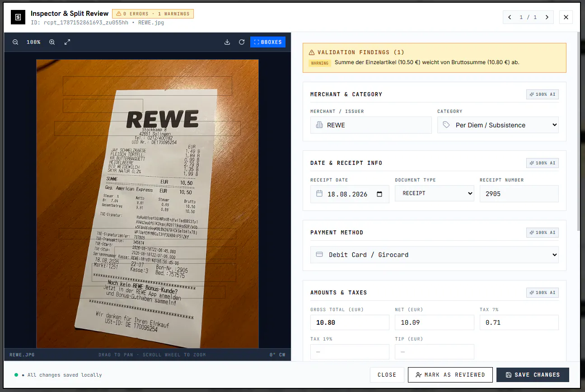This screenshot has height=392, width=585.
Task: Rotate the receipt image clockwise
Action: click(x=242, y=42)
